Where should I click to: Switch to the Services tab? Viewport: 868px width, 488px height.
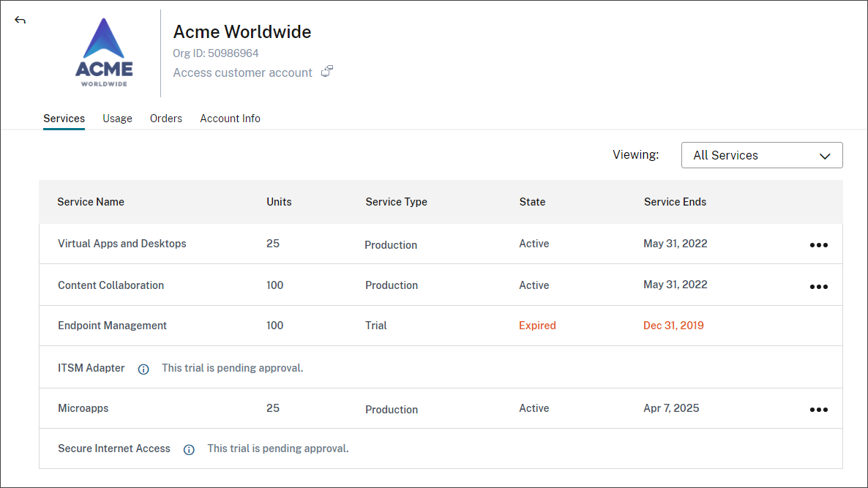pos(64,119)
